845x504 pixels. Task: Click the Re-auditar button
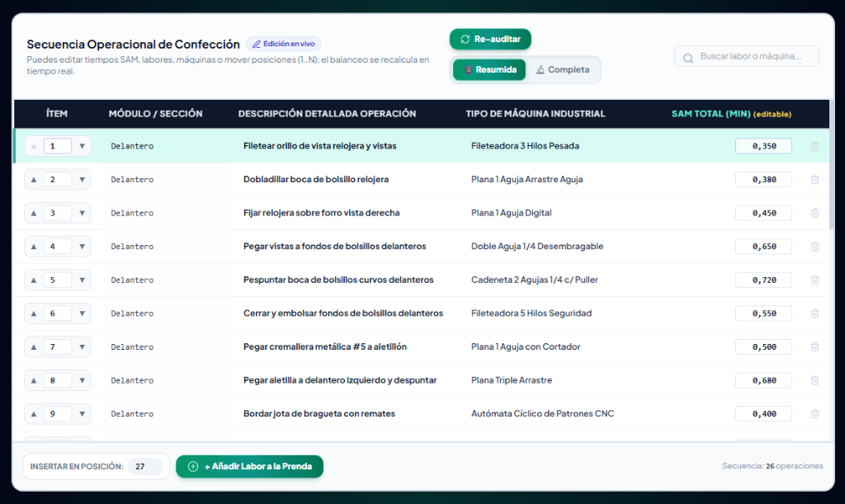[x=490, y=39]
